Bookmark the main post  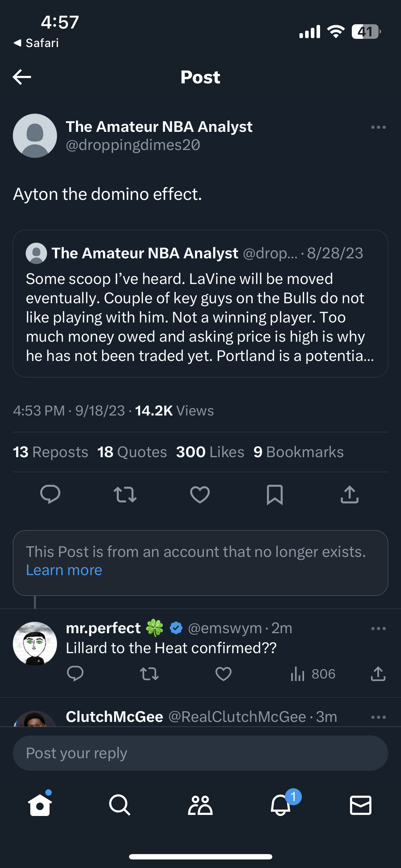coord(275,494)
